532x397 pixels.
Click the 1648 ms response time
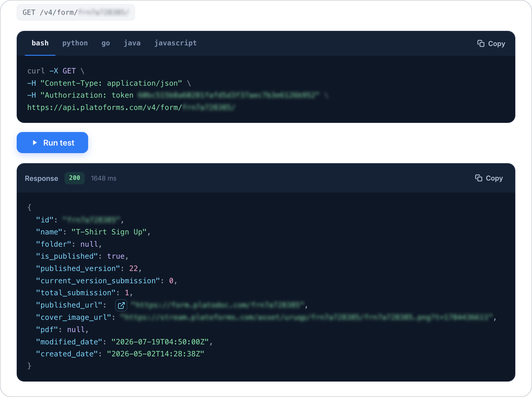point(104,178)
